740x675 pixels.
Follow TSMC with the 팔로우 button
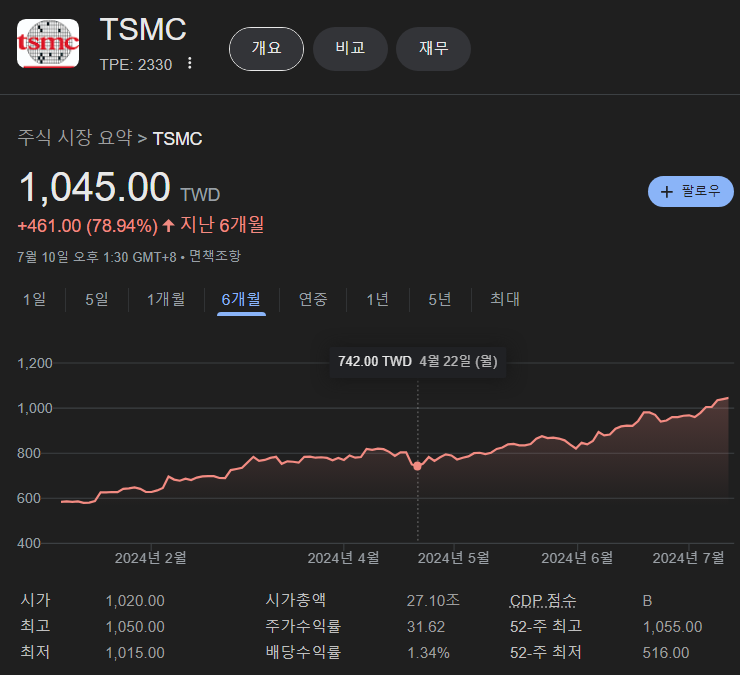pyautogui.click(x=690, y=192)
